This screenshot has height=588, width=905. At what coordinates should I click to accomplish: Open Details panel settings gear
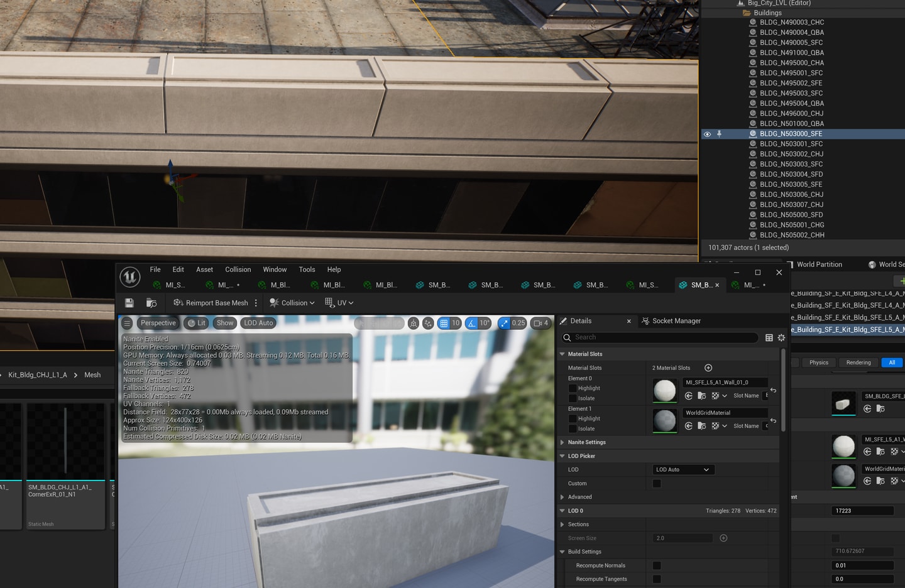[781, 337]
